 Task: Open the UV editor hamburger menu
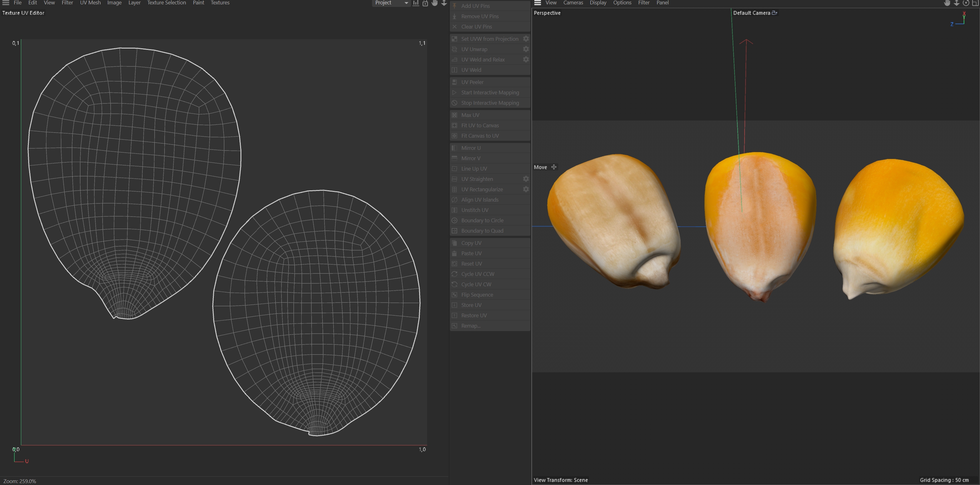point(6,3)
